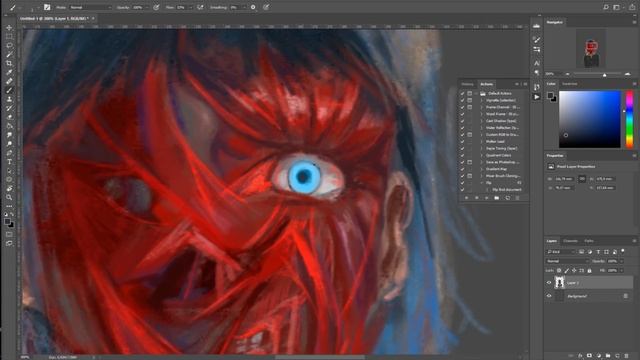The width and height of the screenshot is (640, 360).
Task: Add layer mask icon at panel bottom
Action: [589, 356]
